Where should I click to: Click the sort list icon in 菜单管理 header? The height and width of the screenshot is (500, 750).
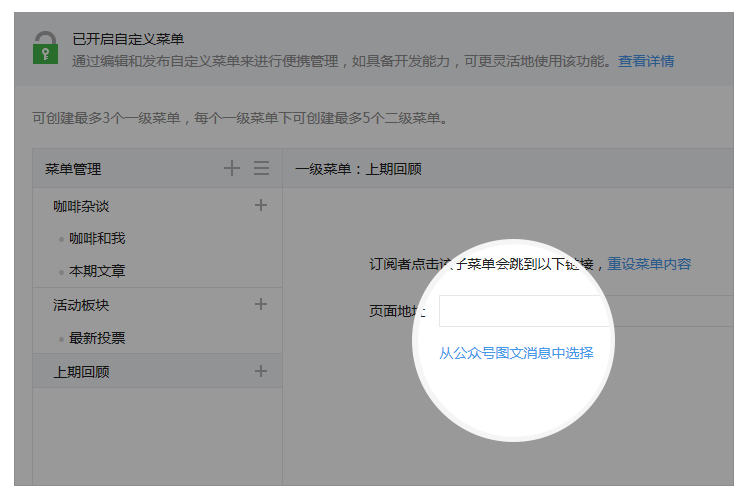point(261,169)
